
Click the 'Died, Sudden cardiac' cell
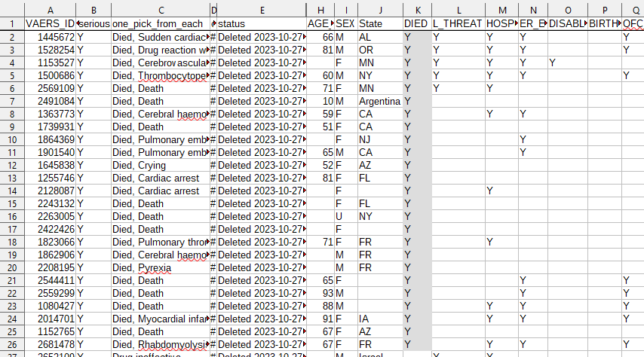(161, 38)
